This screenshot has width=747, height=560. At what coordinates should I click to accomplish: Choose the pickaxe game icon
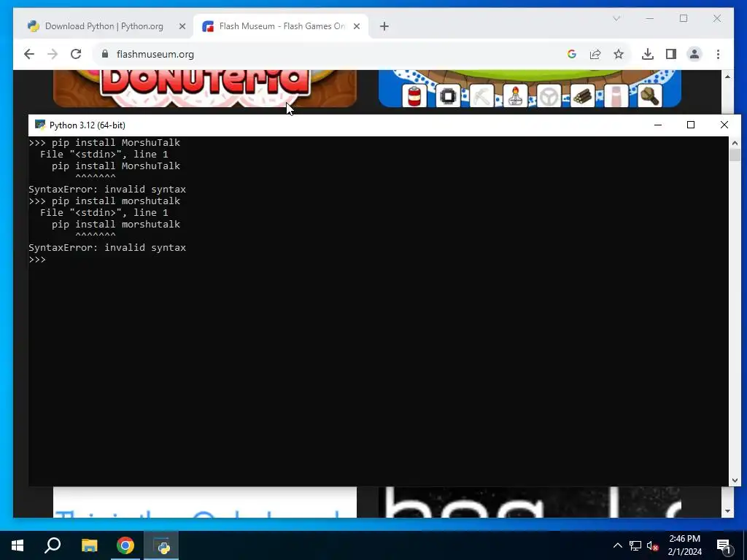481,96
